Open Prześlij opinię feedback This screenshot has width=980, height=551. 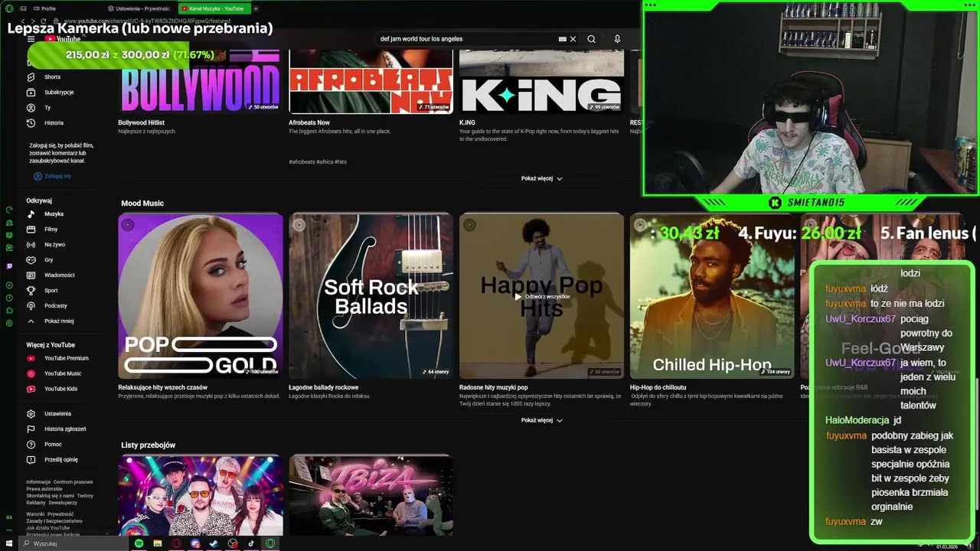coord(60,460)
